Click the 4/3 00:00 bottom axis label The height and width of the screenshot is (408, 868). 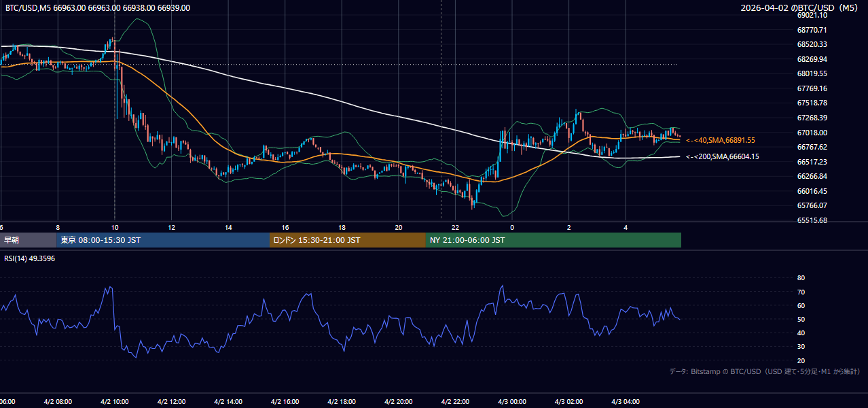pos(512,402)
